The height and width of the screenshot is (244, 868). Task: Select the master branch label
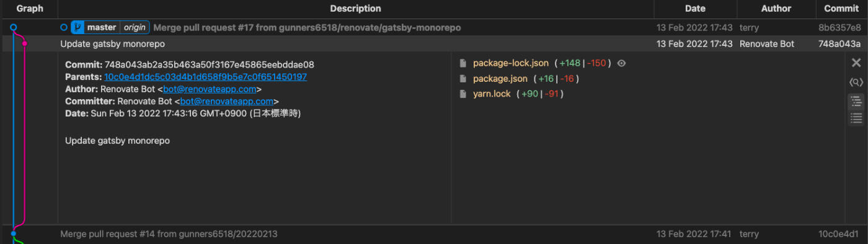click(x=102, y=28)
